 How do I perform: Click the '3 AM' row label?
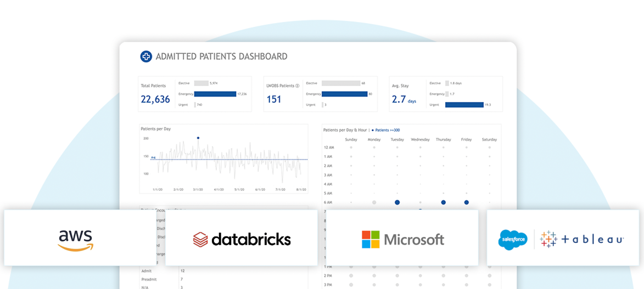pyautogui.click(x=328, y=175)
